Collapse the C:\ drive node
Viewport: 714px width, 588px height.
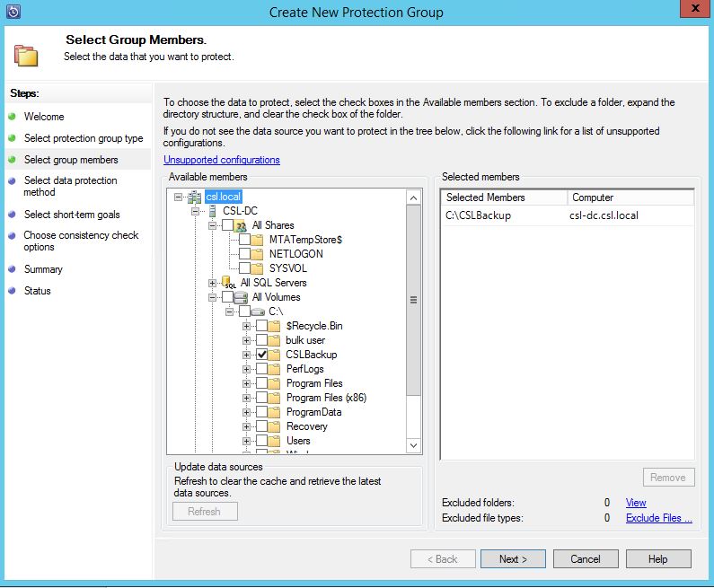coord(230,312)
